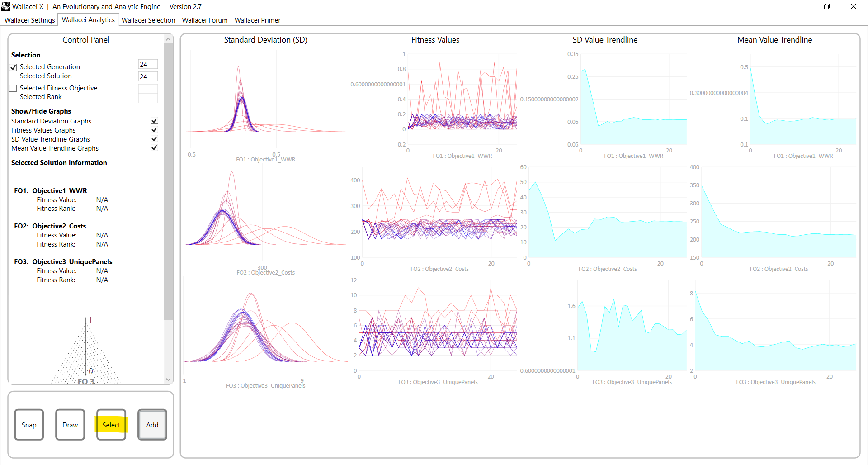This screenshot has height=465, width=868.
Task: Switch to the Wallacei Settings tab
Action: (x=29, y=20)
